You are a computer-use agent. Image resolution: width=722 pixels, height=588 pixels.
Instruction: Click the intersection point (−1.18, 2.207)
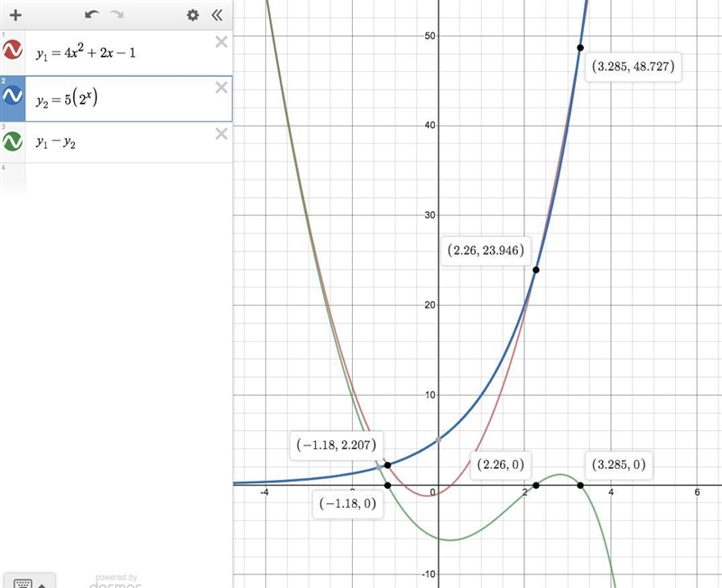[x=388, y=465]
